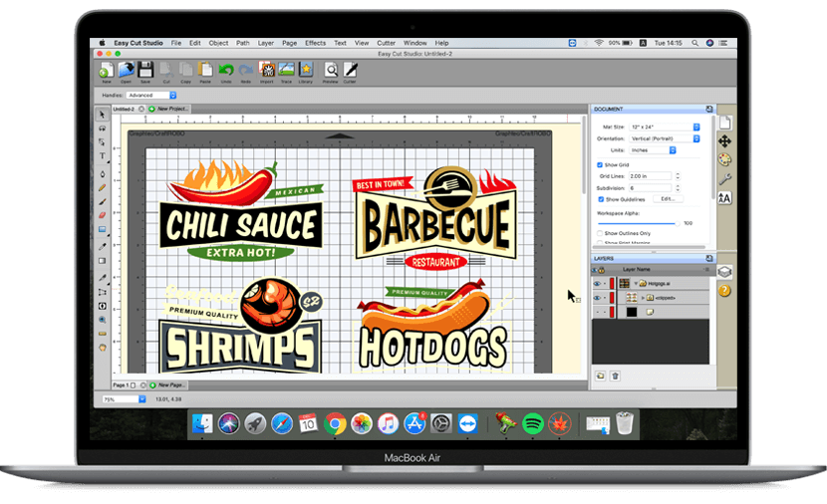Click the Spotlight search icon in menu bar
This screenshot has height=504, width=827.
(695, 43)
